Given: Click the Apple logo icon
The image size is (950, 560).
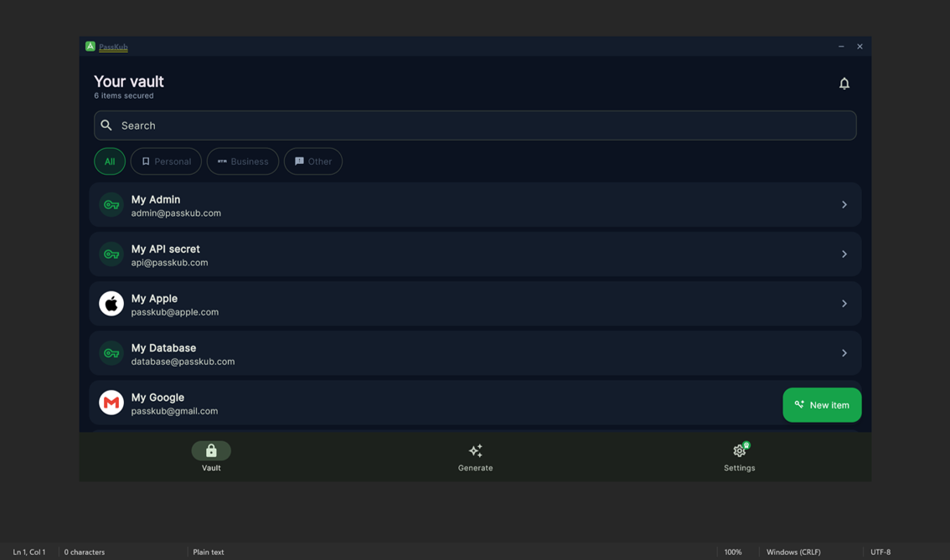Looking at the screenshot, I should point(111,304).
